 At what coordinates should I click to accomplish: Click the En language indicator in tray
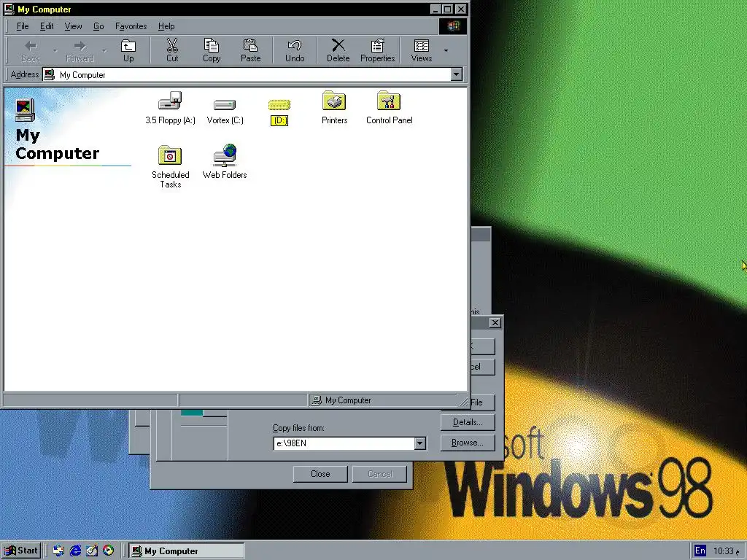[700, 551]
